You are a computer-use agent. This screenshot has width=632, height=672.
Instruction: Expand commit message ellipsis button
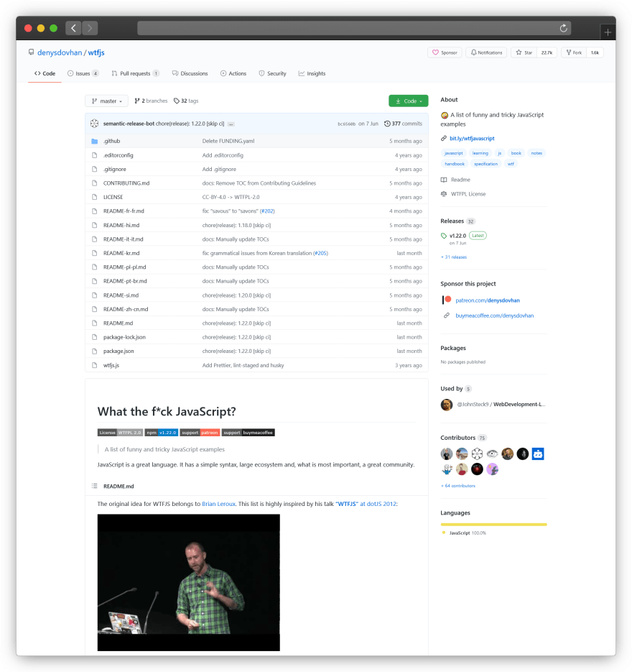point(231,124)
